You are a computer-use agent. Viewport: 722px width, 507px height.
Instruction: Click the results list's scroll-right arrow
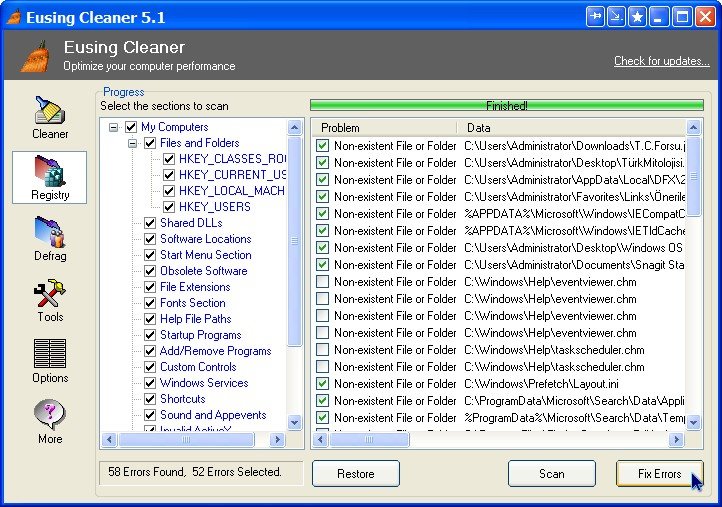[x=676, y=439]
